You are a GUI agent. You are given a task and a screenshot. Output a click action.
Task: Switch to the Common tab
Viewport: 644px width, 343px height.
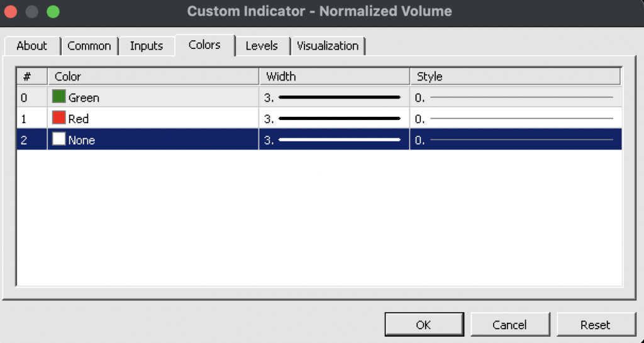pos(89,46)
